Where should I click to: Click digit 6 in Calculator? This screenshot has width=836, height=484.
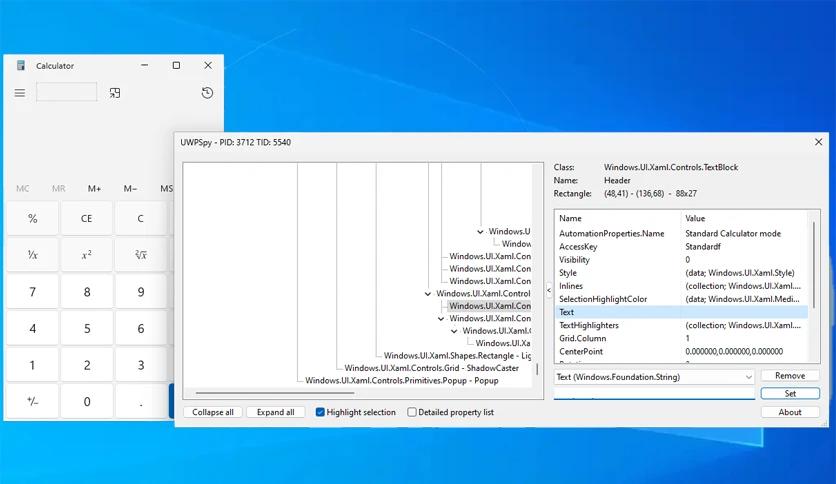[x=140, y=328]
